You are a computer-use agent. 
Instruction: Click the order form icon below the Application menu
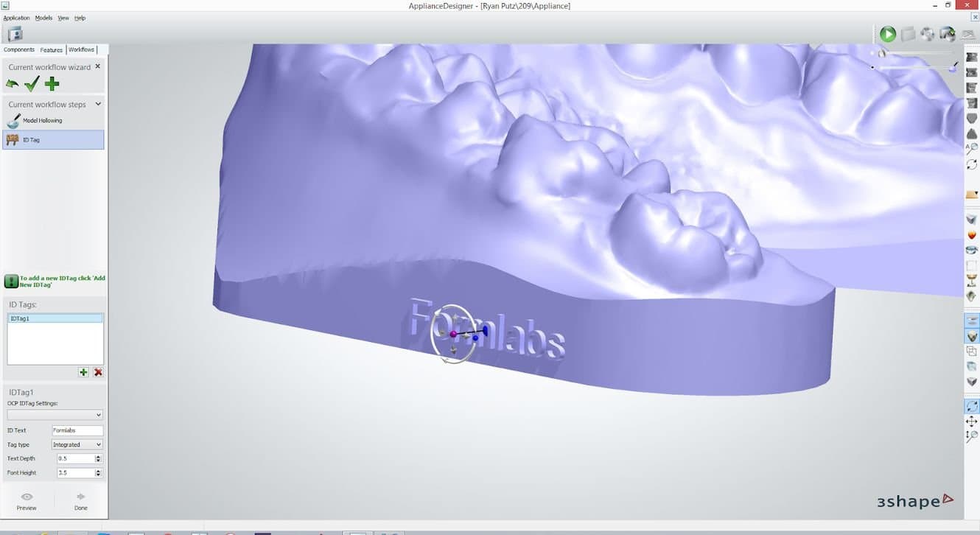(15, 34)
